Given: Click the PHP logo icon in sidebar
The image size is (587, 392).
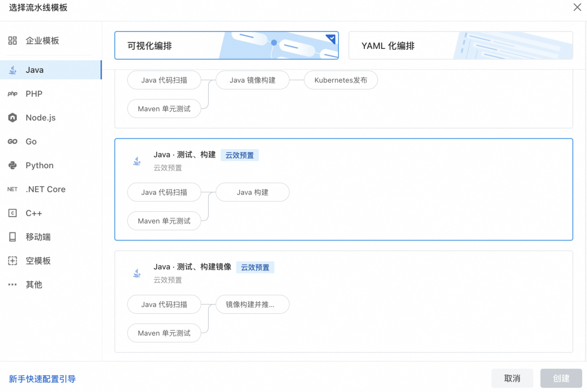Looking at the screenshot, I should 13,94.
